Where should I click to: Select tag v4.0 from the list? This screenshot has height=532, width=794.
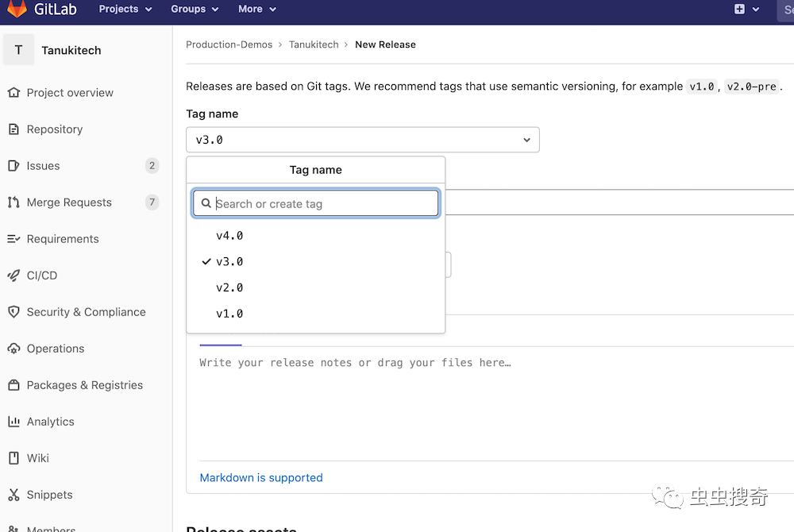coord(315,235)
